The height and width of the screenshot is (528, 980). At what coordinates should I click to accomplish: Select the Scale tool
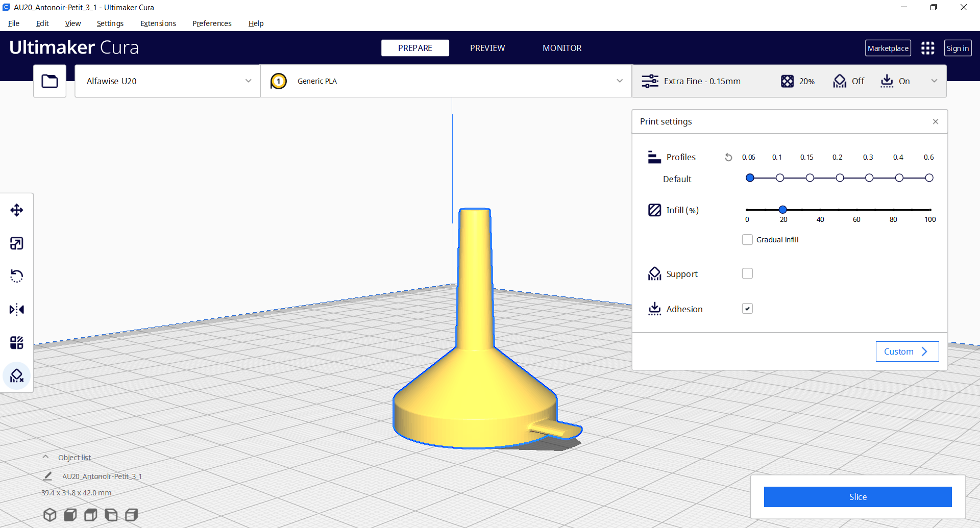click(17, 243)
